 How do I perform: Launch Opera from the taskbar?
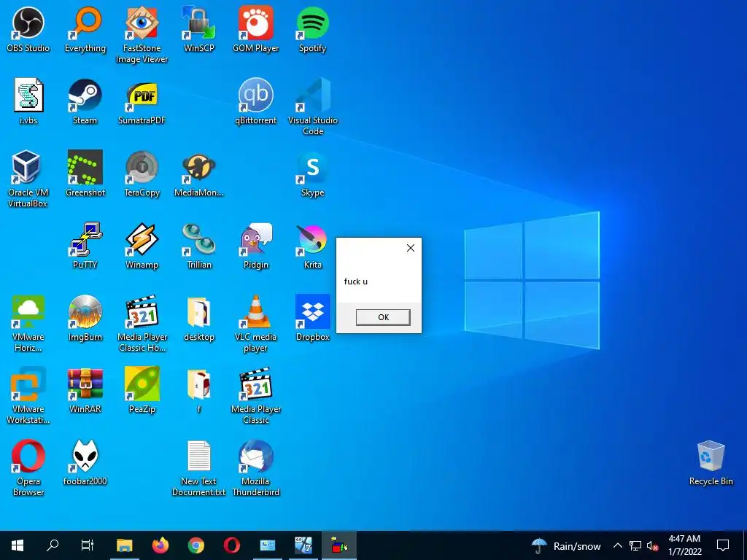pos(232,545)
